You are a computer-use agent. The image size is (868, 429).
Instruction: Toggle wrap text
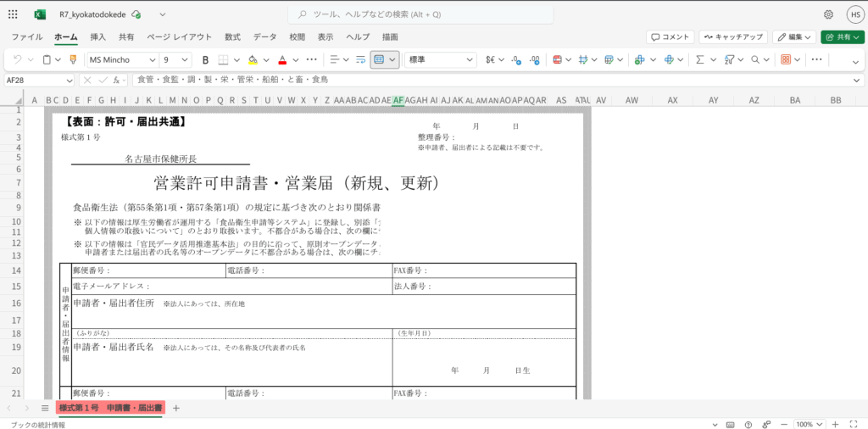(361, 60)
